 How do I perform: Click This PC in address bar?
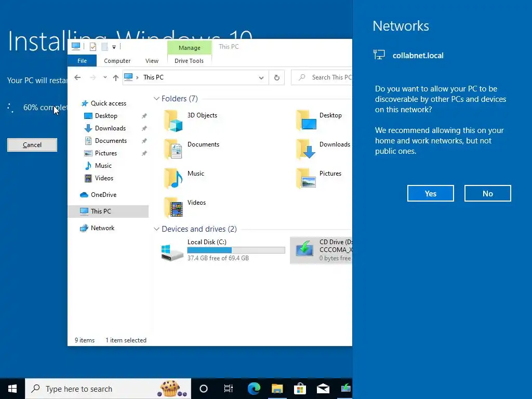click(153, 77)
